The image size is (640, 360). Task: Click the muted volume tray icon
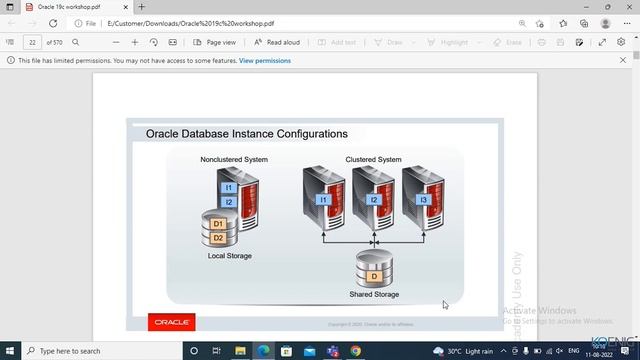560,351
